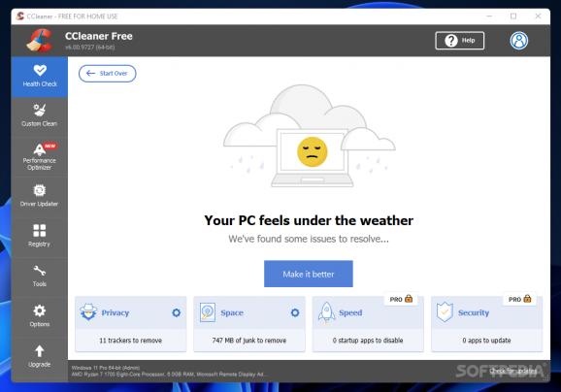Open Privacy settings gear icon
Image resolution: width=561 pixels, height=392 pixels.
[176, 313]
